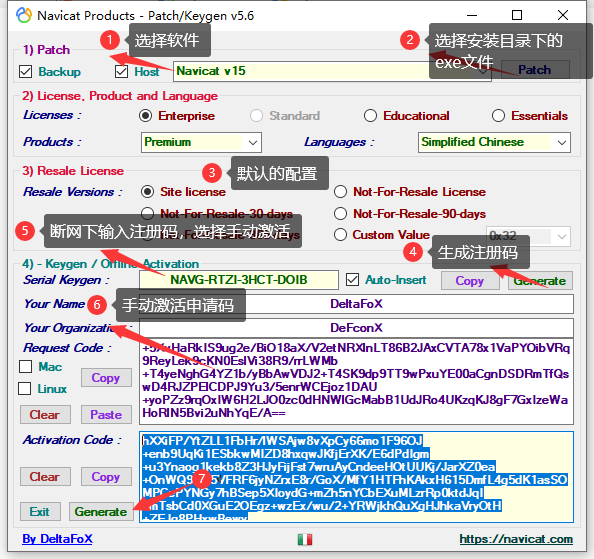Click Copy under Activation Code
The width and height of the screenshot is (594, 559).
106,476
